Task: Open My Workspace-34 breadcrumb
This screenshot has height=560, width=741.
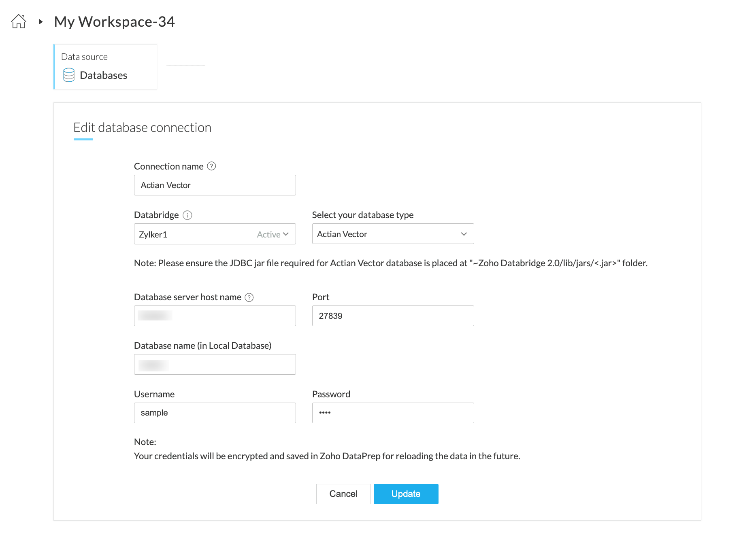Action: [114, 22]
